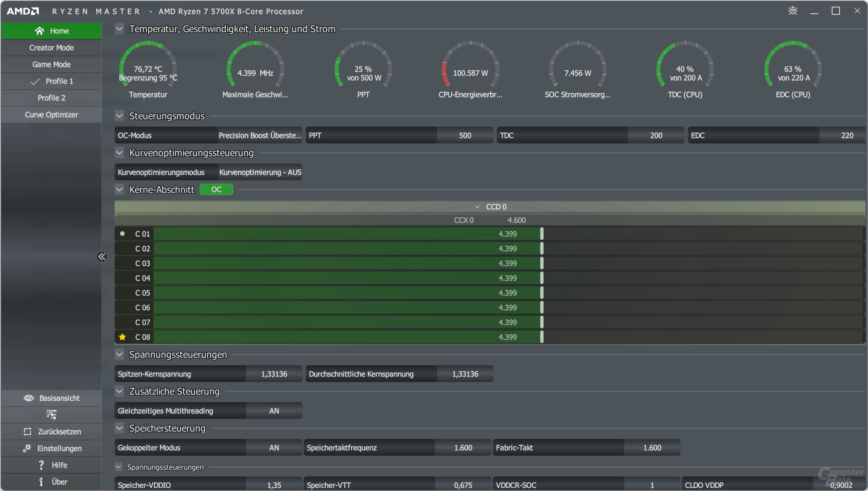Toggle Basisansicht eye view
Viewport: 868px width, 491px height.
pyautogui.click(x=29, y=398)
